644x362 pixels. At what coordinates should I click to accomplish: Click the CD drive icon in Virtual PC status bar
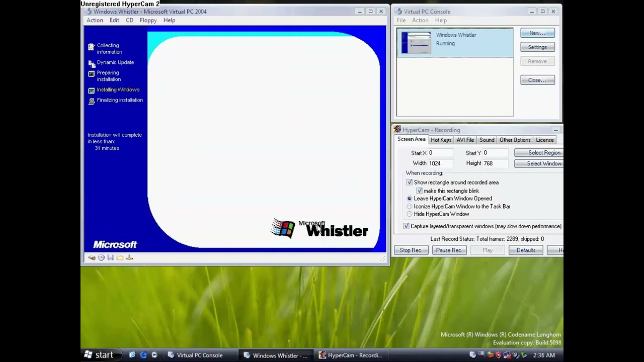101,257
